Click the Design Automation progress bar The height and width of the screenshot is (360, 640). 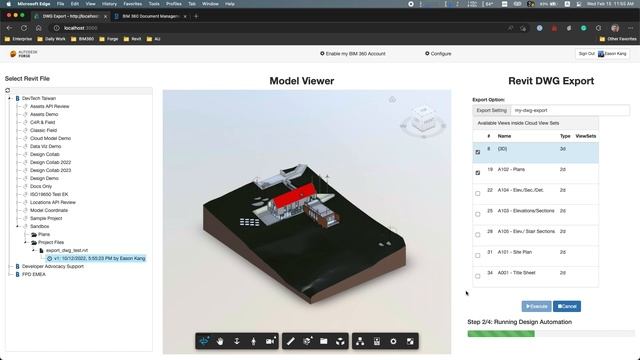point(551,333)
